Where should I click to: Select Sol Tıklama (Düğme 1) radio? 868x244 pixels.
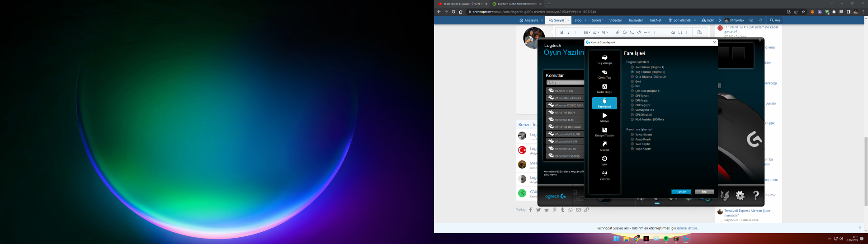point(632,67)
